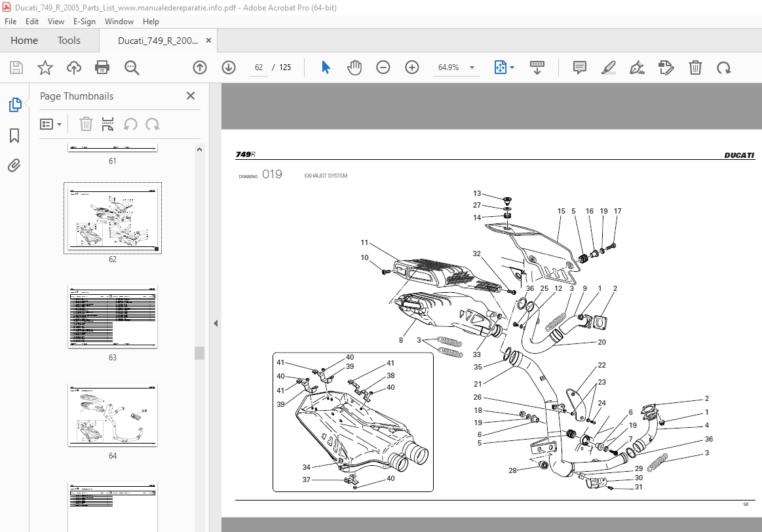Open the E-Sign menu
Image resolution: width=762 pixels, height=532 pixels.
tap(84, 22)
